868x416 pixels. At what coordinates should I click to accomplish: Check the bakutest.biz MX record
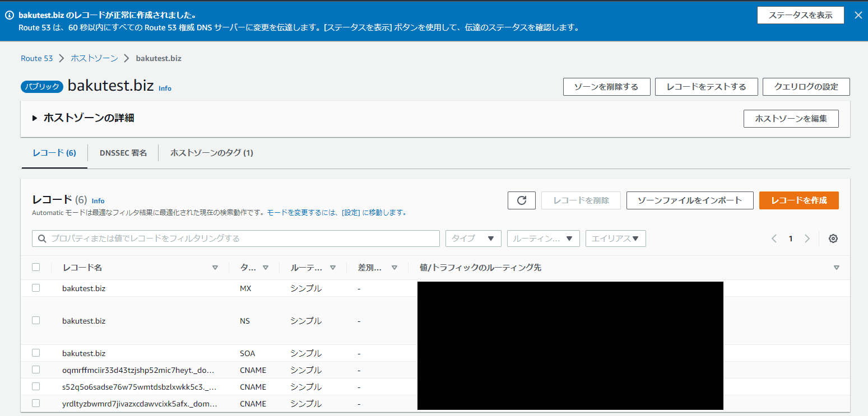[36, 288]
